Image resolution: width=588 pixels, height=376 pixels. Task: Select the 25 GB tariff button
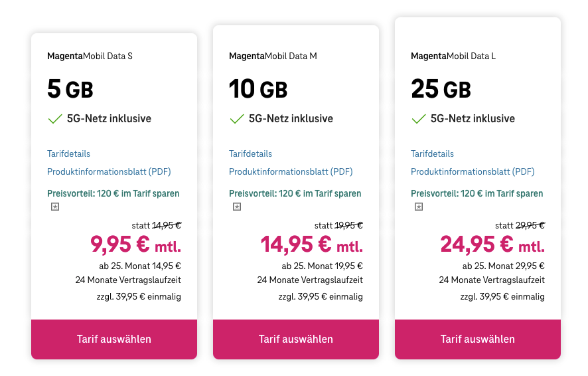click(x=478, y=339)
